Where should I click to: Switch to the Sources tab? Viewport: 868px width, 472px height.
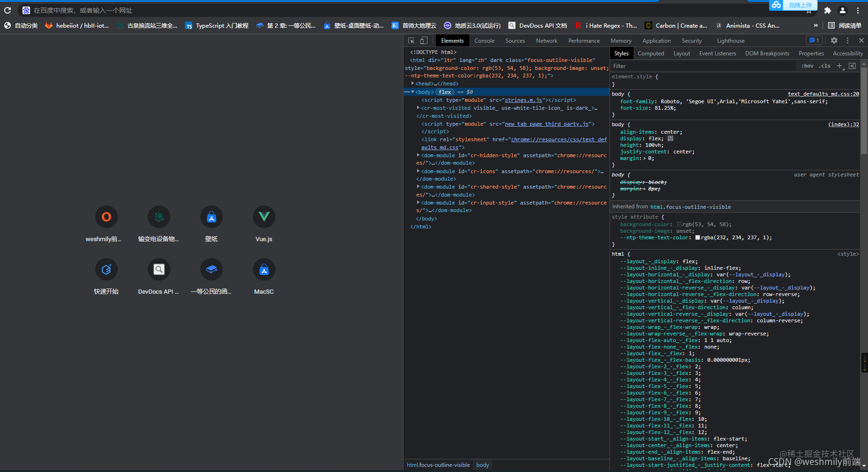tap(515, 41)
